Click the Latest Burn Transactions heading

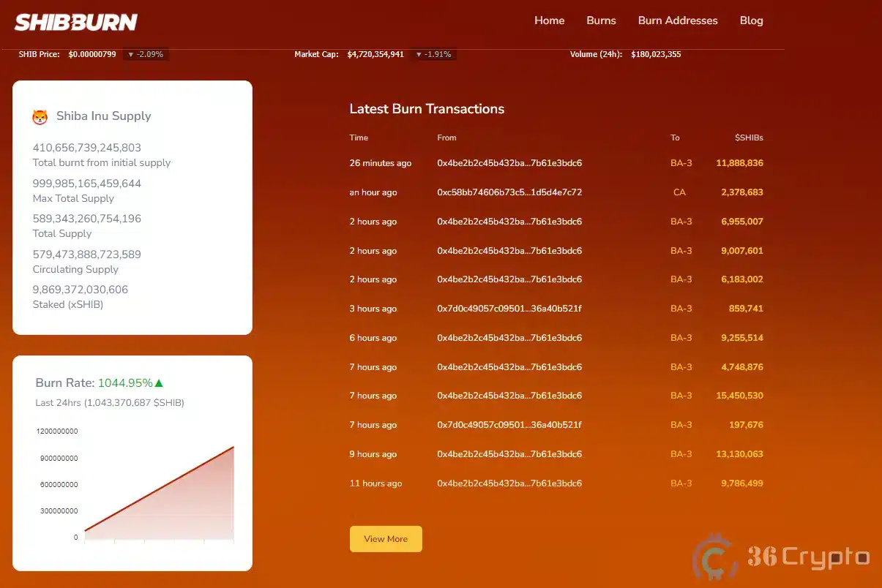click(427, 109)
